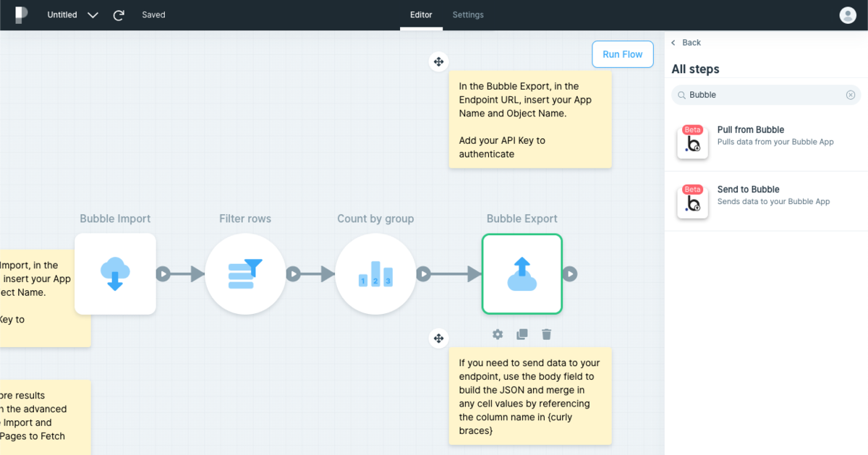This screenshot has width=868, height=455.
Task: Switch to the Settings tab
Action: [x=468, y=14]
